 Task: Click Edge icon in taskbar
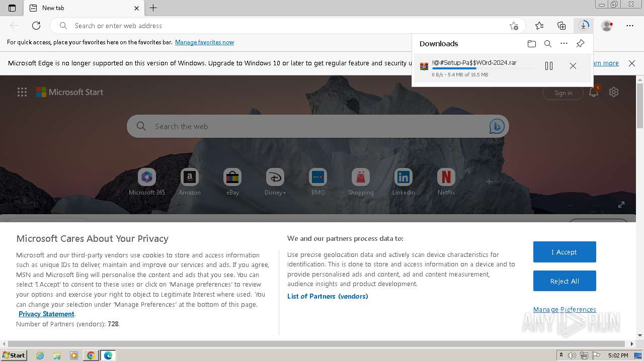[108, 355]
